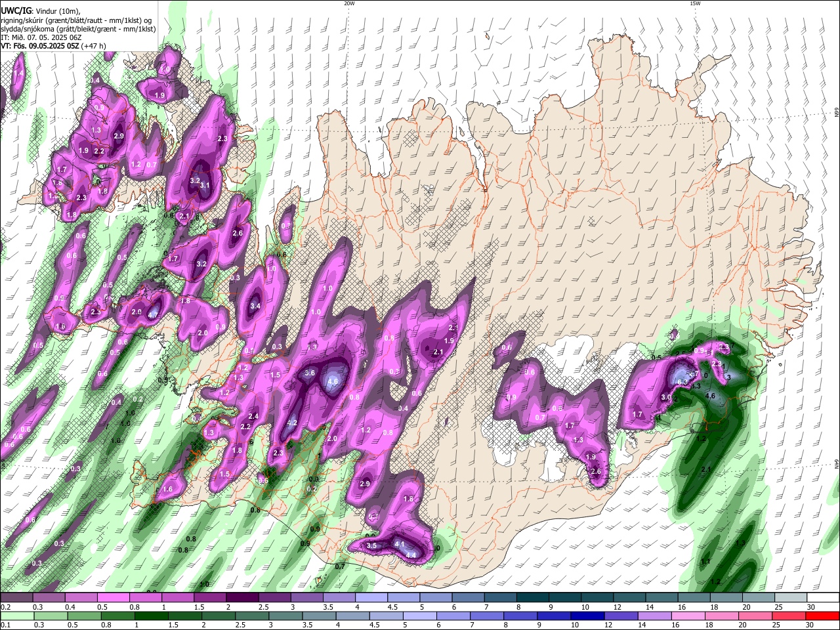Image resolution: width=840 pixels, height=630 pixels.
Task: Click the '12' label on the purple snow scale
Action: tap(616, 608)
